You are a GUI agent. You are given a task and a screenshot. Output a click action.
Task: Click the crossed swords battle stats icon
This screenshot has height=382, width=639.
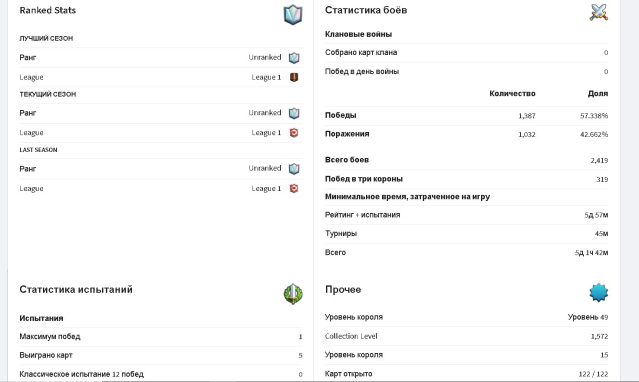point(599,12)
